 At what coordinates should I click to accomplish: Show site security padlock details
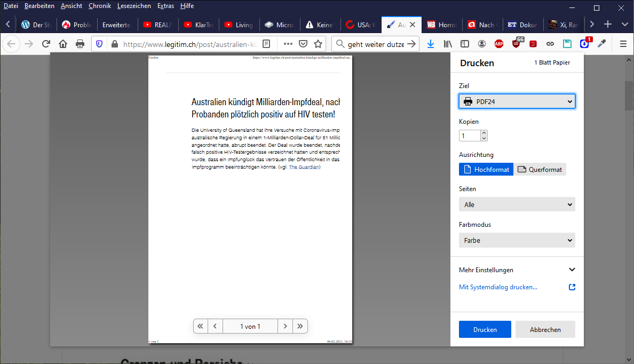tap(115, 44)
